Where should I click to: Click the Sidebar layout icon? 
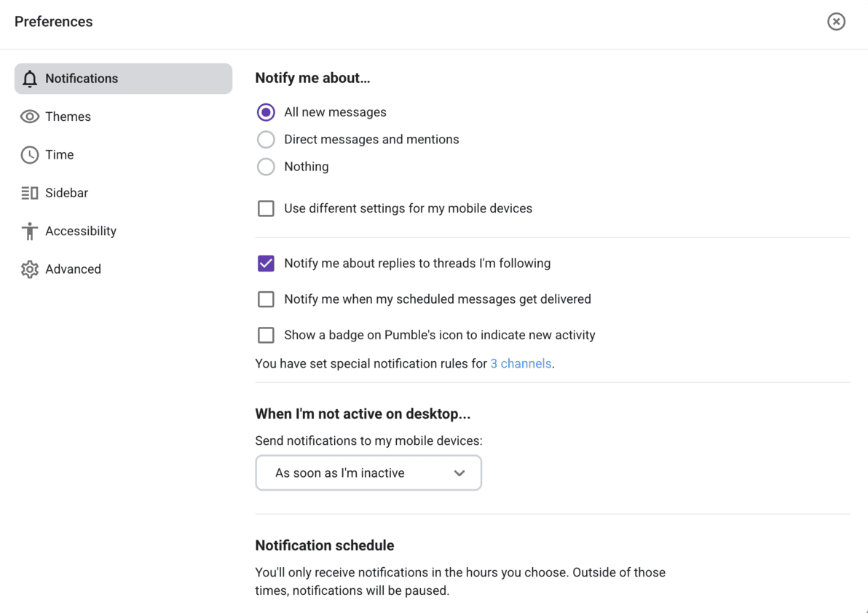[x=30, y=193]
